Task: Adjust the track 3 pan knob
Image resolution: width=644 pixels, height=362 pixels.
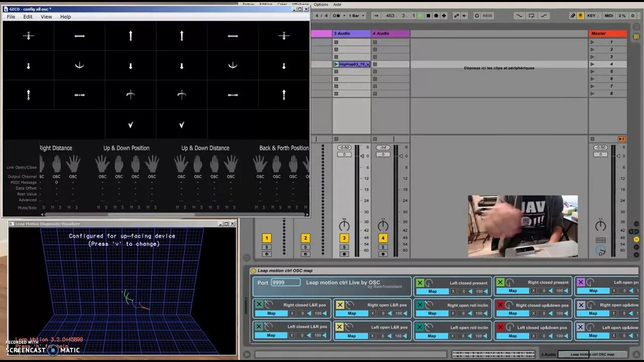Action: tap(344, 225)
